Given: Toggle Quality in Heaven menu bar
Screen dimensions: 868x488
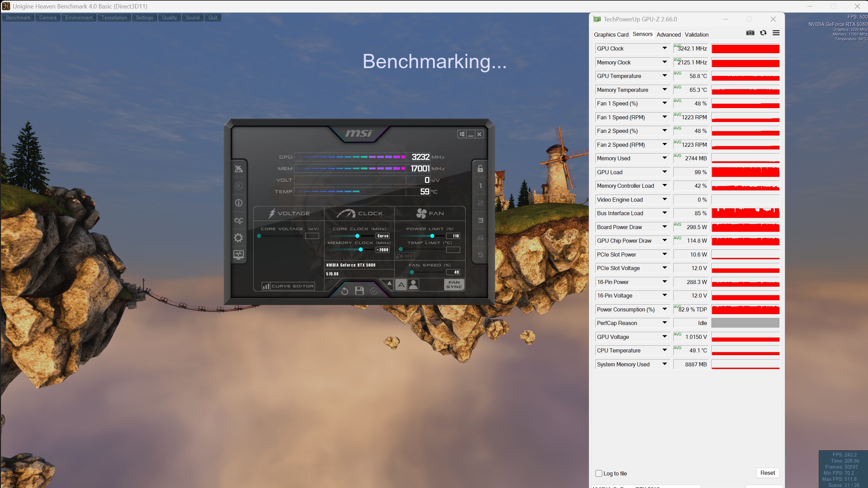Looking at the screenshot, I should pos(170,18).
